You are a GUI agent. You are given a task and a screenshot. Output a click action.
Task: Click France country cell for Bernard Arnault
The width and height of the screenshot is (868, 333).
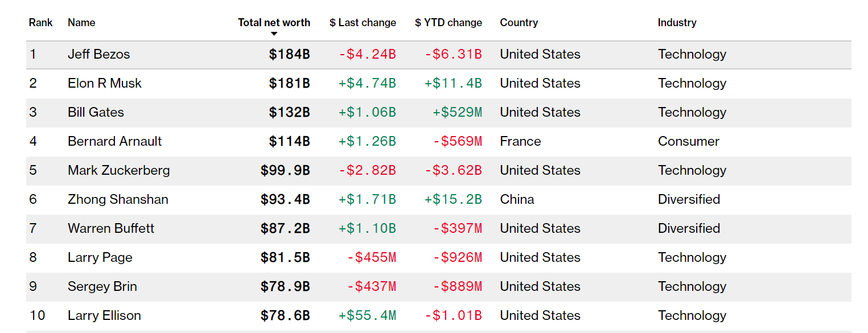[x=520, y=142]
